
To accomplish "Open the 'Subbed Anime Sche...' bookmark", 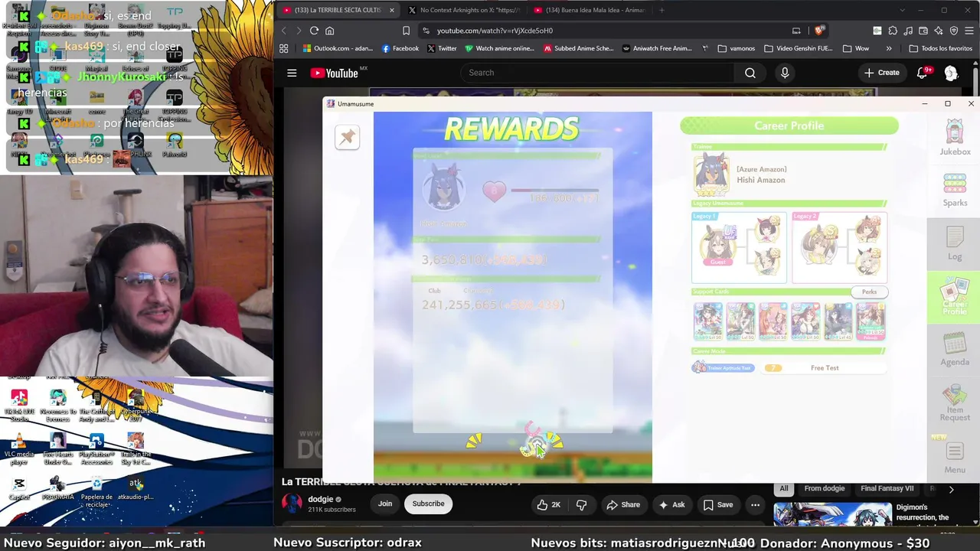I will click(579, 48).
